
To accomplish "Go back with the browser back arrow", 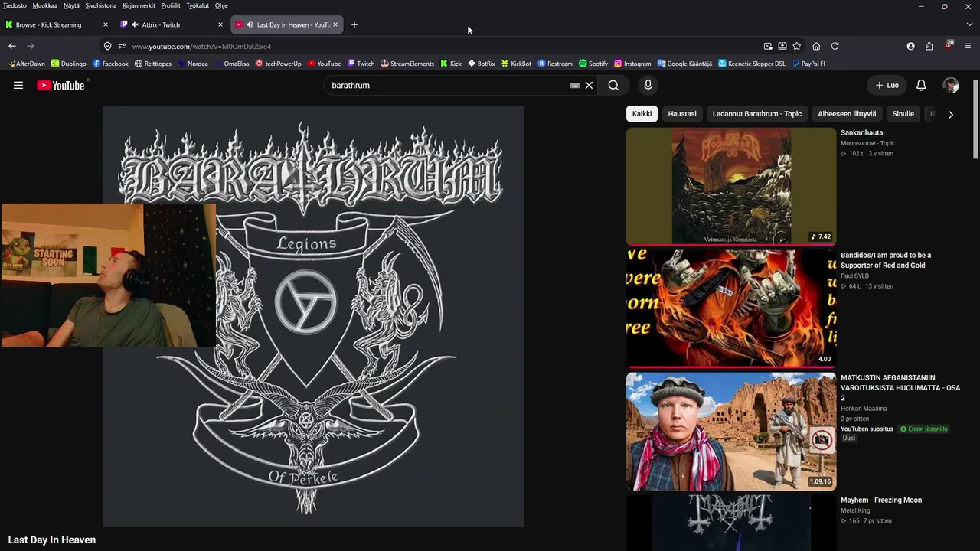I will click(x=12, y=46).
